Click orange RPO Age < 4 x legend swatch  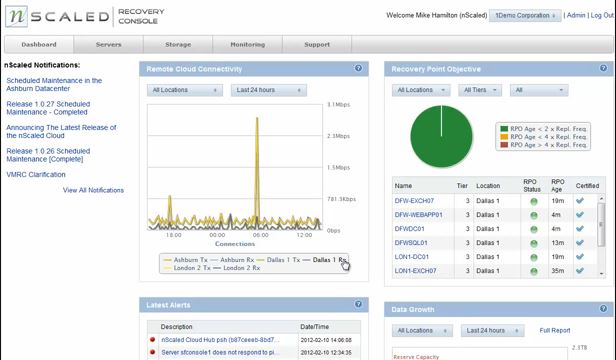coord(504,137)
